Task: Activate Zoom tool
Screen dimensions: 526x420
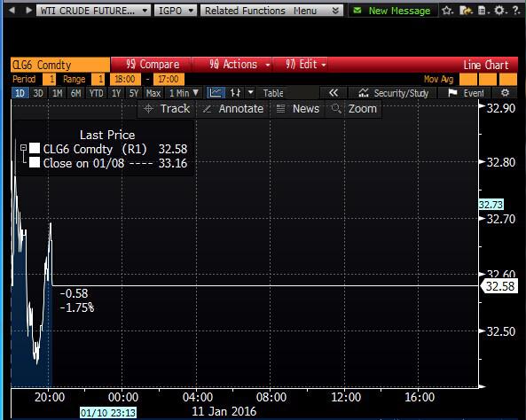Action: tap(354, 109)
